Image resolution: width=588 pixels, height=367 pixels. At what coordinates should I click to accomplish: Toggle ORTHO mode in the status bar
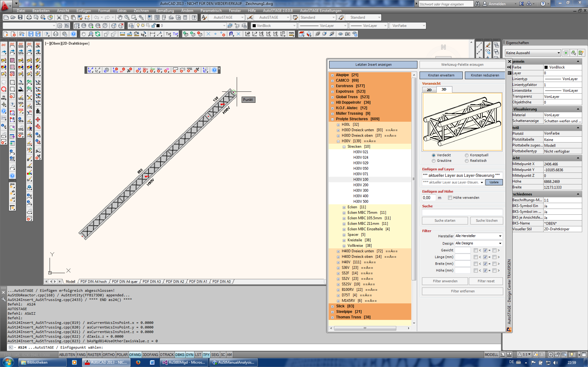[108, 355]
